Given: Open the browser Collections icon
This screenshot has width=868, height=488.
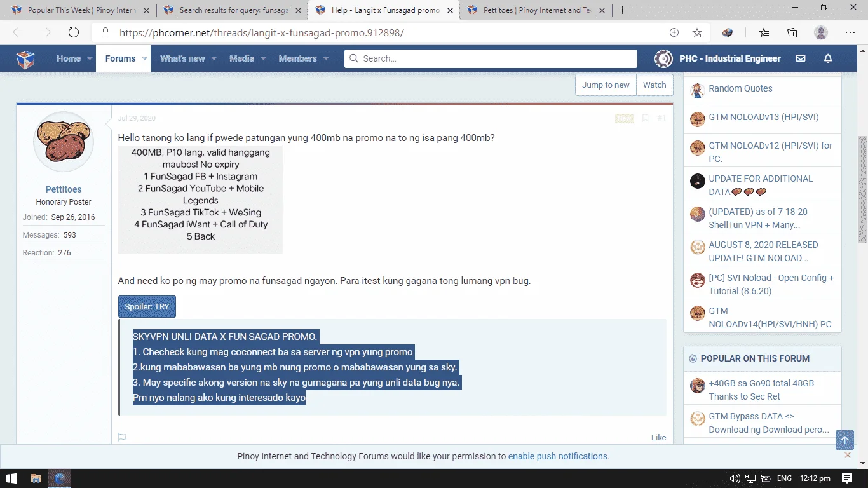Looking at the screenshot, I should [x=792, y=32].
